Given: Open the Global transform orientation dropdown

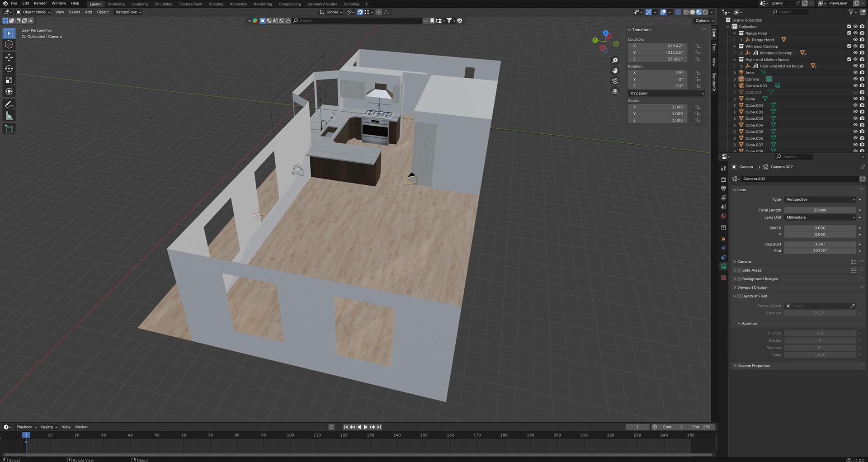Looking at the screenshot, I should (x=330, y=12).
